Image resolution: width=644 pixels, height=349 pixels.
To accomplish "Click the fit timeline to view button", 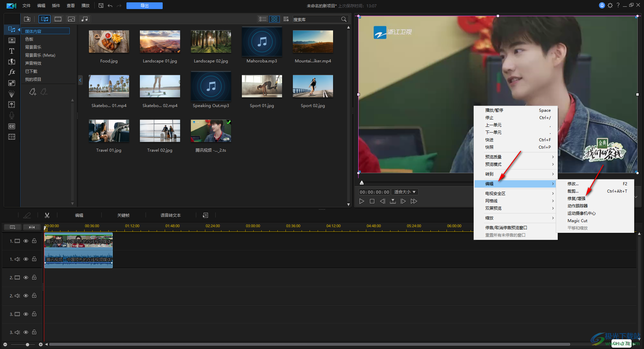I will coord(32,227).
